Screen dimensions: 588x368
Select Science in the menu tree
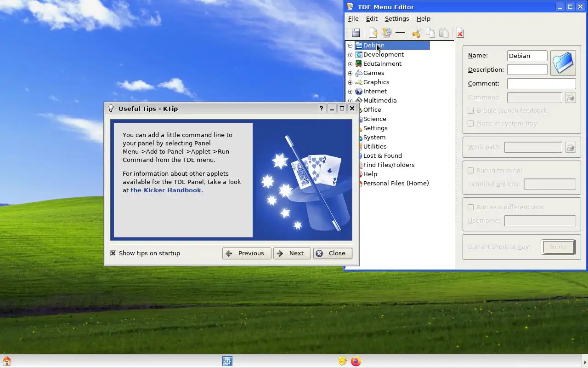[375, 119]
